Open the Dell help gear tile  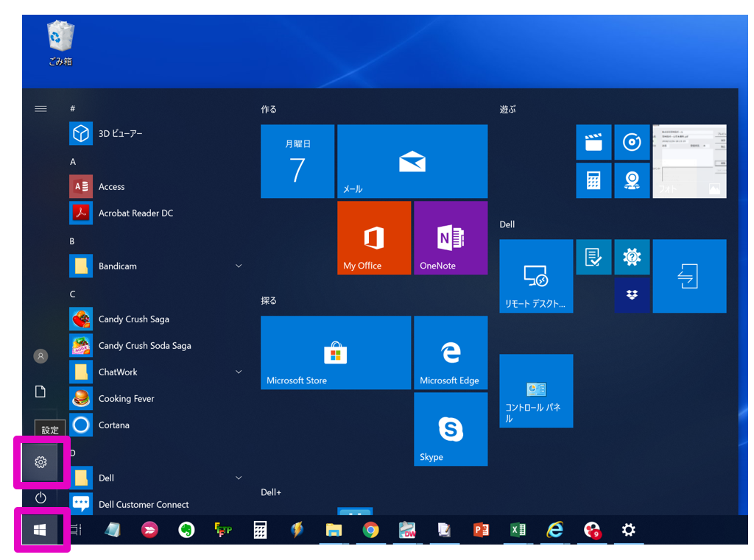click(x=632, y=257)
